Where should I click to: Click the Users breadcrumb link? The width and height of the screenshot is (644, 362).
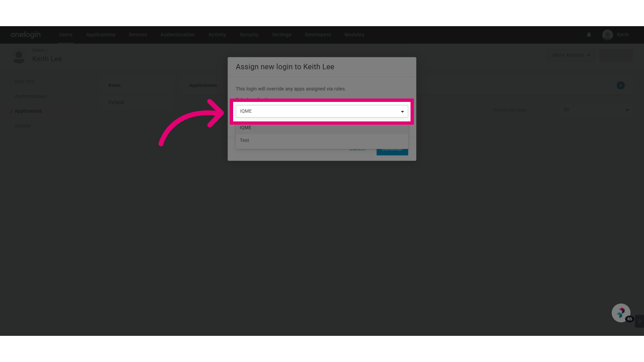click(x=38, y=50)
